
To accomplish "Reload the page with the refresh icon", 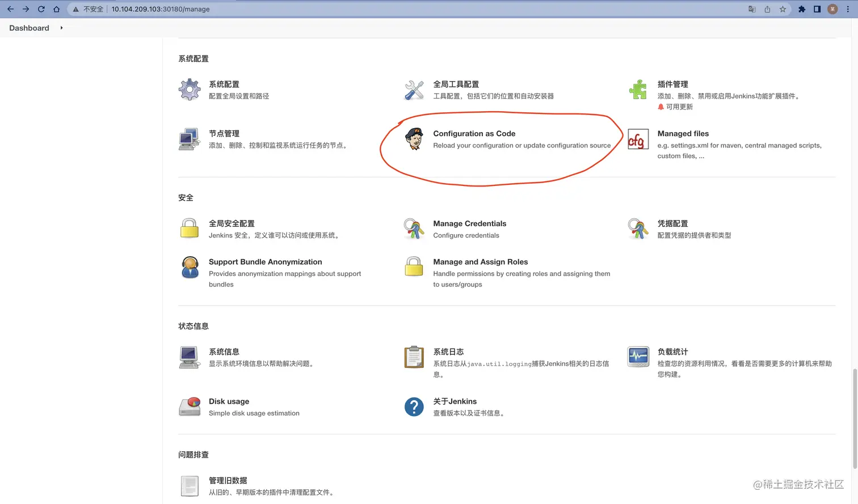I will 41,9.
